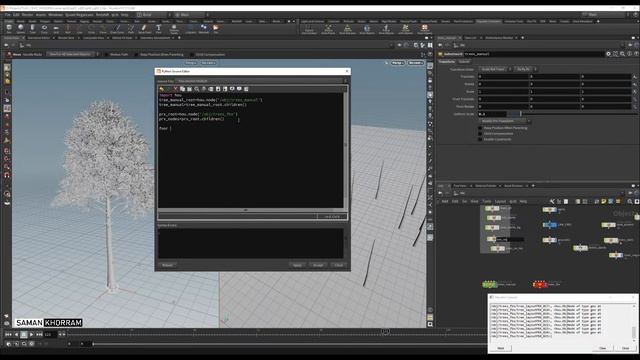
Task: Select the Path shelf tool
Action: click(131, 29)
